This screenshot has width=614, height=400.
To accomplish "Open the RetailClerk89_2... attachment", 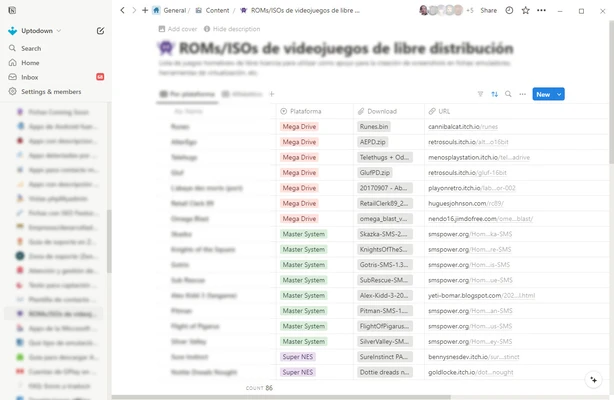I will (384, 203).
